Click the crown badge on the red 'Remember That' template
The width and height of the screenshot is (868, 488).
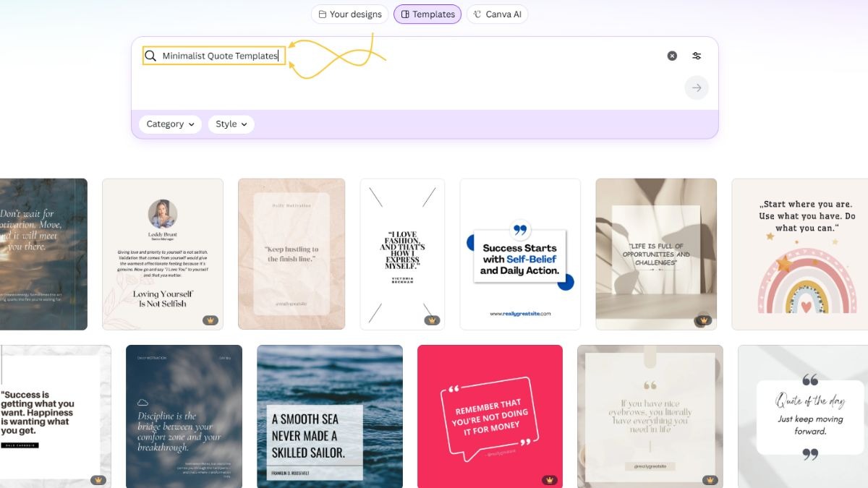click(x=550, y=478)
